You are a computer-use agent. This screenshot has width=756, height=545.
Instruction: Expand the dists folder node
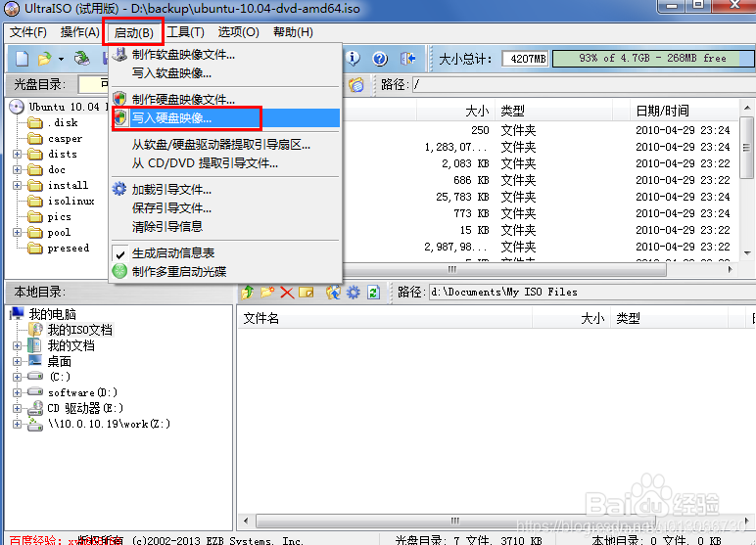click(18, 155)
